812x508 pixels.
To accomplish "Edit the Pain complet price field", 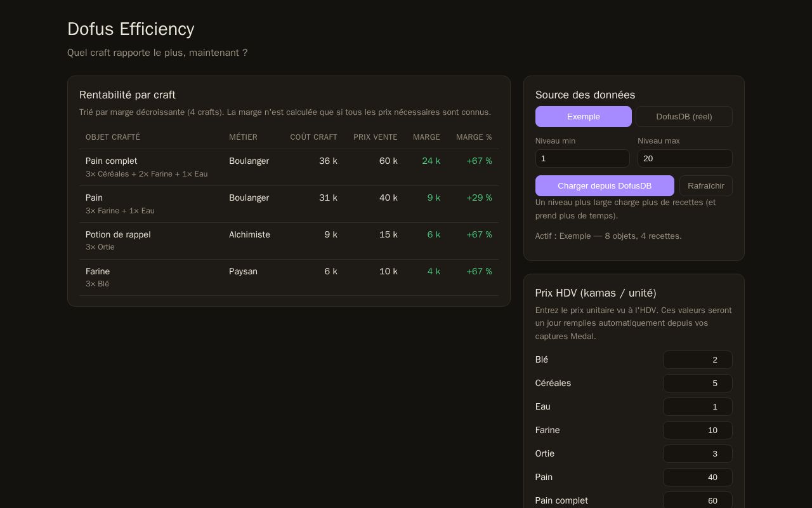I will pos(697,500).
